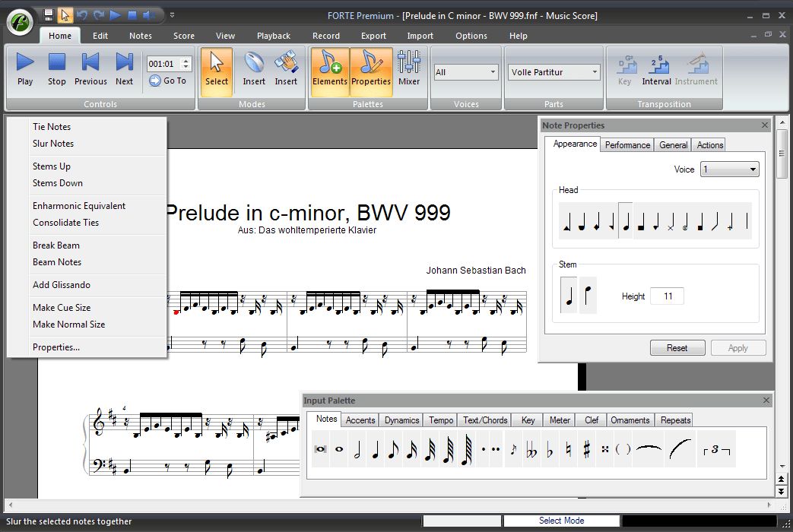793x532 pixels.
Task: Select the flat accidental in the Input Palette
Action: click(549, 448)
